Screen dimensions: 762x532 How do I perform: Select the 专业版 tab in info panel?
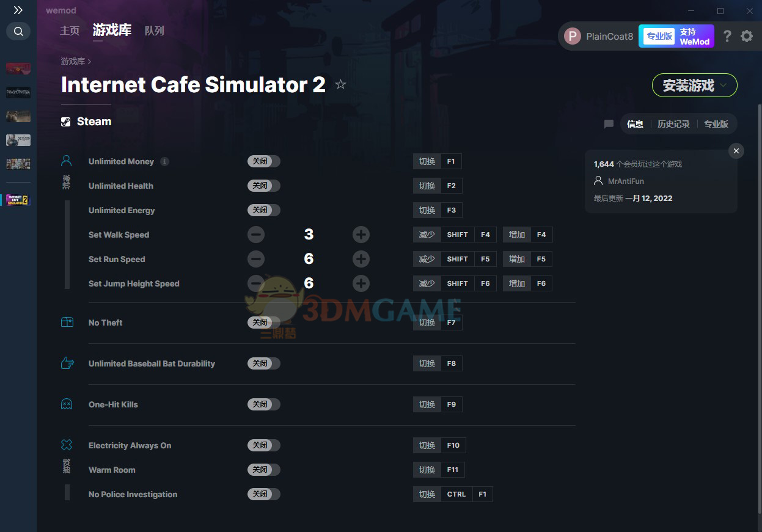click(x=716, y=124)
